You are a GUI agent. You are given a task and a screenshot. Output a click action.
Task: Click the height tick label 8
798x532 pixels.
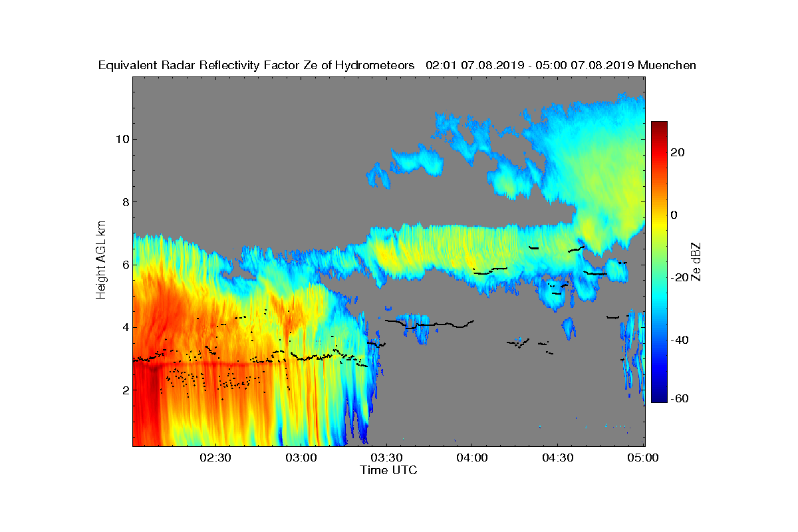pyautogui.click(x=124, y=202)
